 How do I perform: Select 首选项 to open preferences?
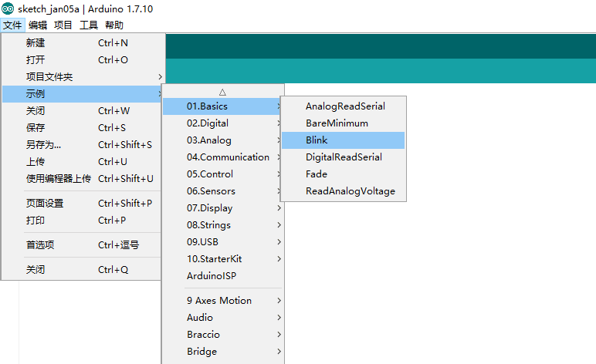coord(40,245)
